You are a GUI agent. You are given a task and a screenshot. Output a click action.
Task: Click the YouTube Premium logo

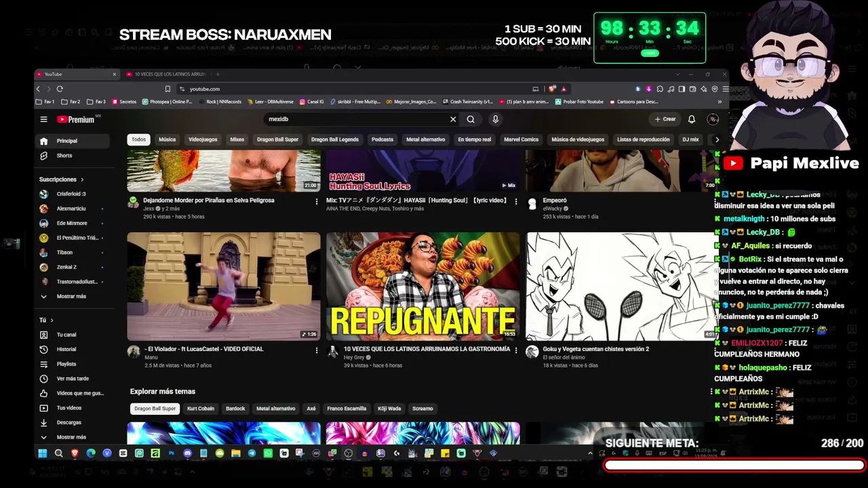click(76, 119)
